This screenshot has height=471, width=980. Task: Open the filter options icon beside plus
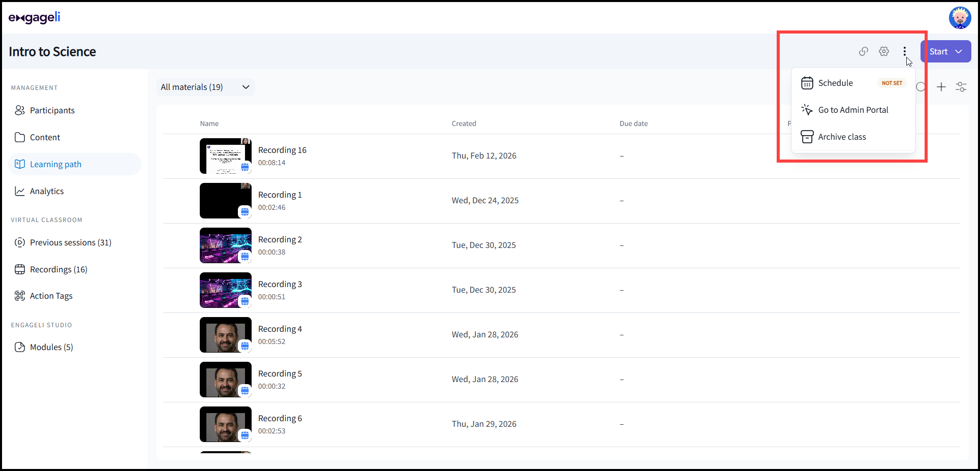click(962, 87)
